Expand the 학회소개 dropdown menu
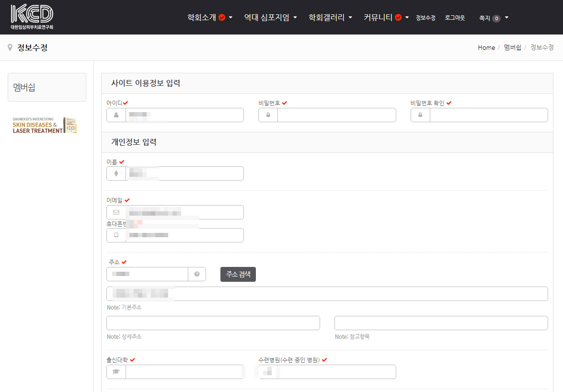 point(209,17)
